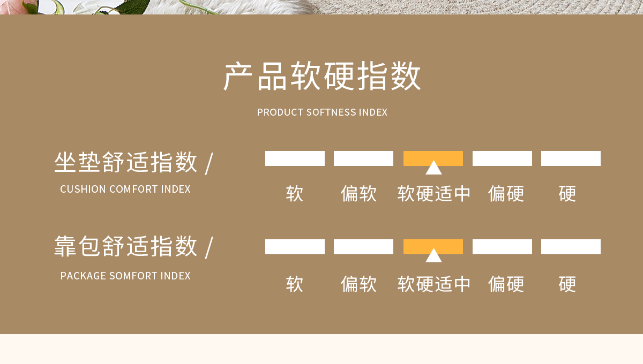Click the first white bar in package row
The height and width of the screenshot is (364, 643).
[x=295, y=247]
